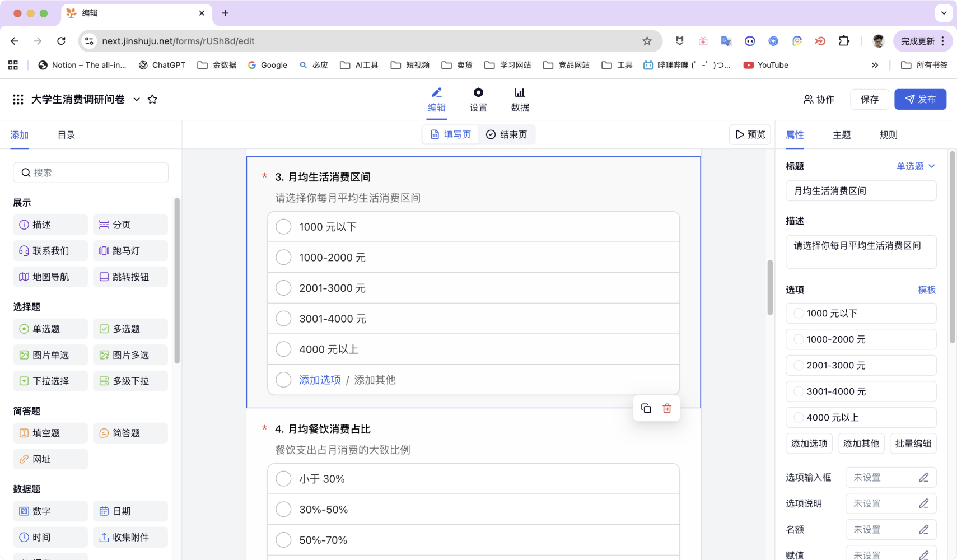The width and height of the screenshot is (957, 560).
Task: Click the pencil icon beside 选项输入框
Action: 923,477
